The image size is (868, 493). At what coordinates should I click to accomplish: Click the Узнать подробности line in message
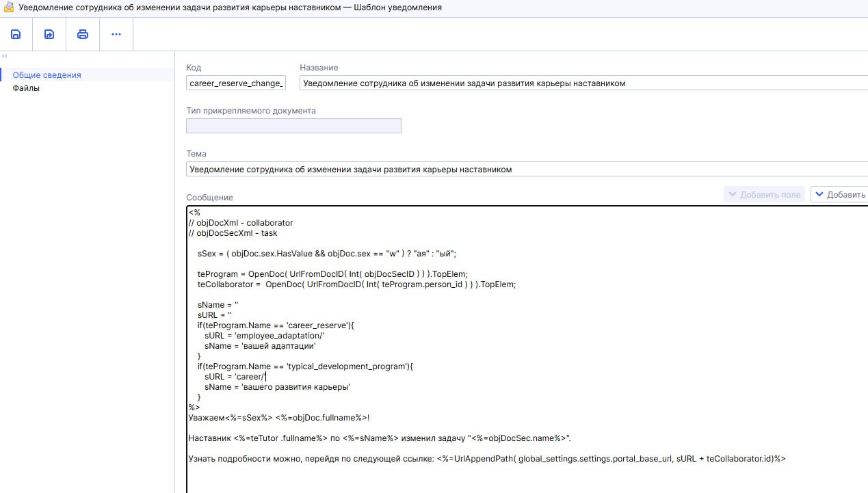tap(486, 459)
